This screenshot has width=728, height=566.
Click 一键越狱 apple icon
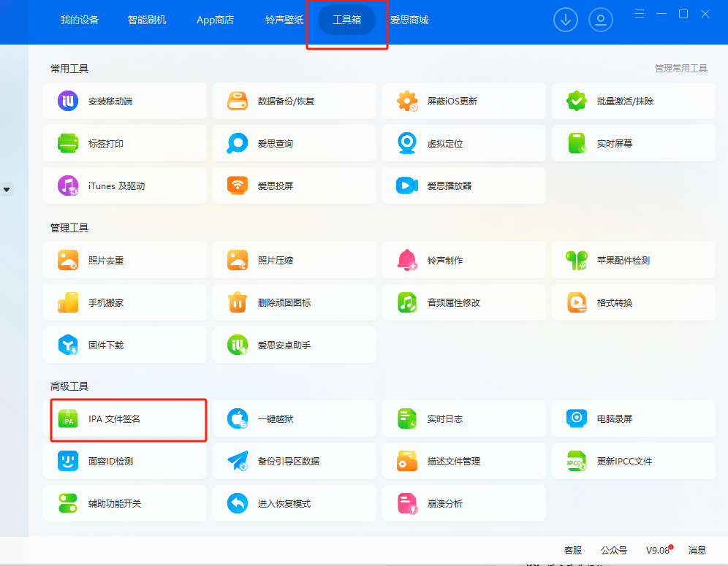point(238,418)
